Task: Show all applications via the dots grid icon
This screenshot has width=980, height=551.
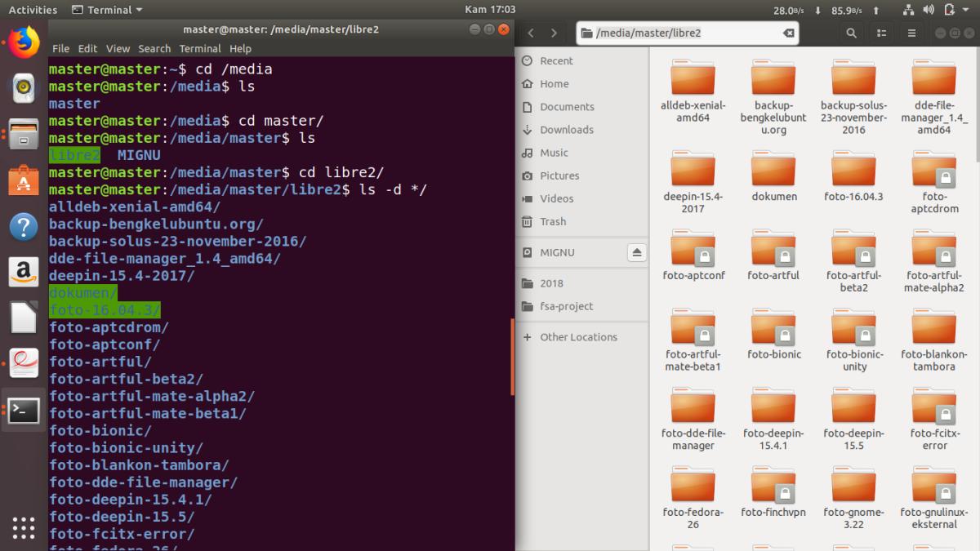Action: (x=22, y=529)
